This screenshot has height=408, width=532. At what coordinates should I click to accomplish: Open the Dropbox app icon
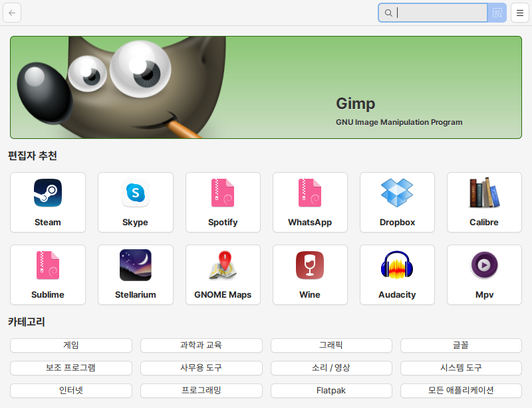pyautogui.click(x=397, y=193)
